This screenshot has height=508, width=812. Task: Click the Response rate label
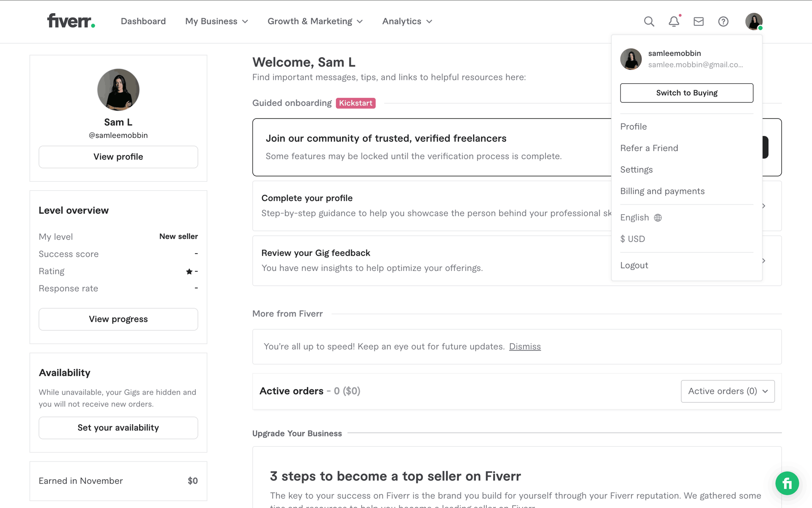click(x=69, y=288)
